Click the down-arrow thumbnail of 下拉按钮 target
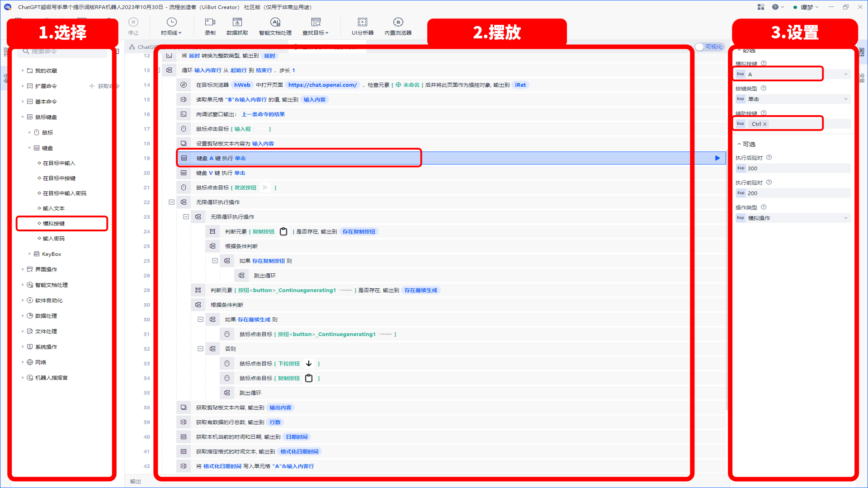 coord(309,364)
